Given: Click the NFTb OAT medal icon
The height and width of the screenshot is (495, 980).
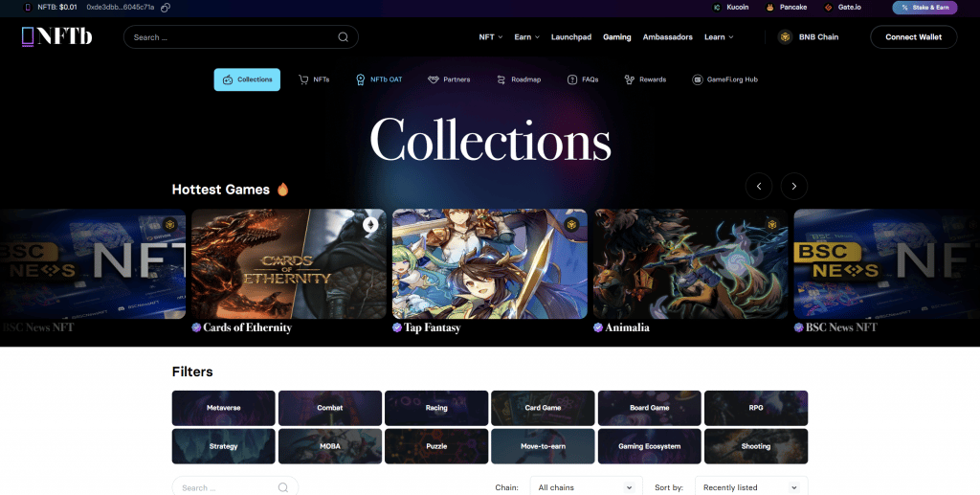Looking at the screenshot, I should [x=360, y=79].
